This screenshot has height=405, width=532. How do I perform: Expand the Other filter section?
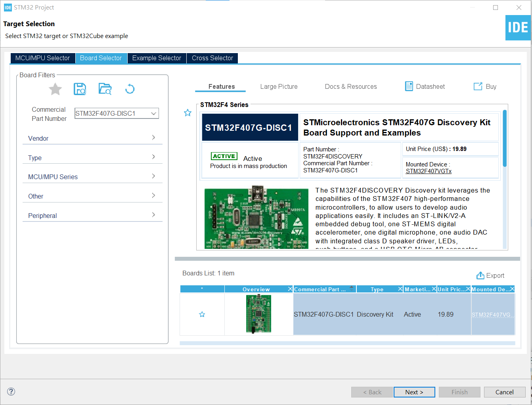pyautogui.click(x=92, y=196)
